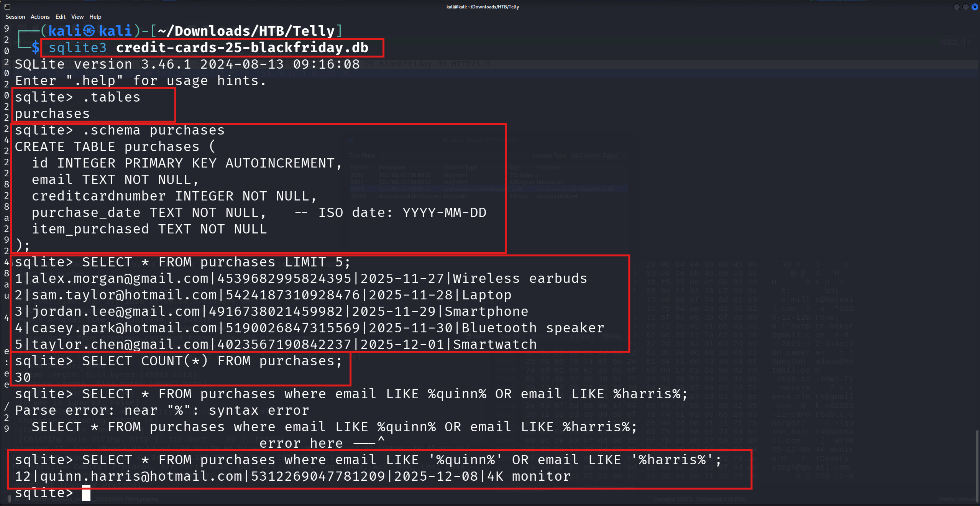Click card number '5312269047781209'
This screenshot has height=506, width=980.
coord(318,476)
